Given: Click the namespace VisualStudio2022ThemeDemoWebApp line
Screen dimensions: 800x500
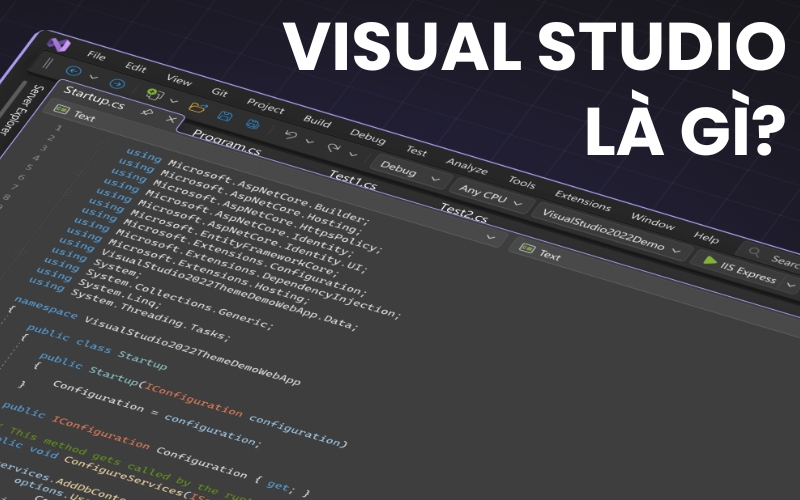Looking at the screenshot, I should (156, 340).
